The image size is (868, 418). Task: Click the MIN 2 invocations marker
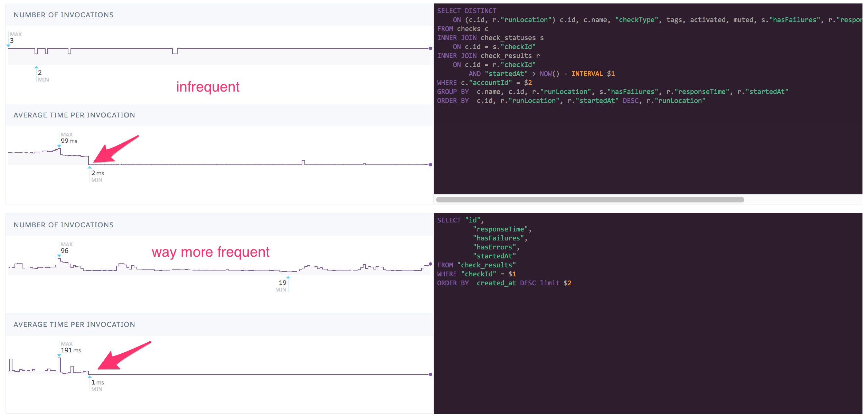click(40, 73)
